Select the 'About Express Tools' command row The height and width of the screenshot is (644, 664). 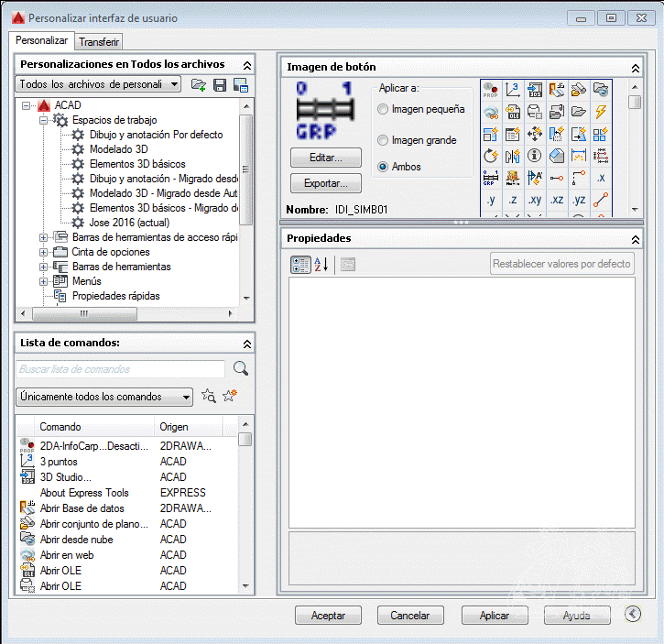click(127, 493)
